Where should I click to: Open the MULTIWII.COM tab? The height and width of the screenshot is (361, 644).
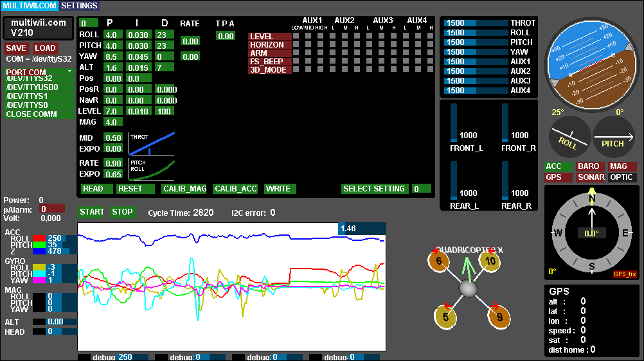30,6
